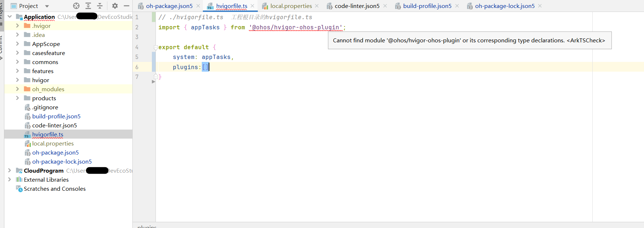Expand the oh_modules folder
This screenshot has height=228, width=644.
[17, 89]
